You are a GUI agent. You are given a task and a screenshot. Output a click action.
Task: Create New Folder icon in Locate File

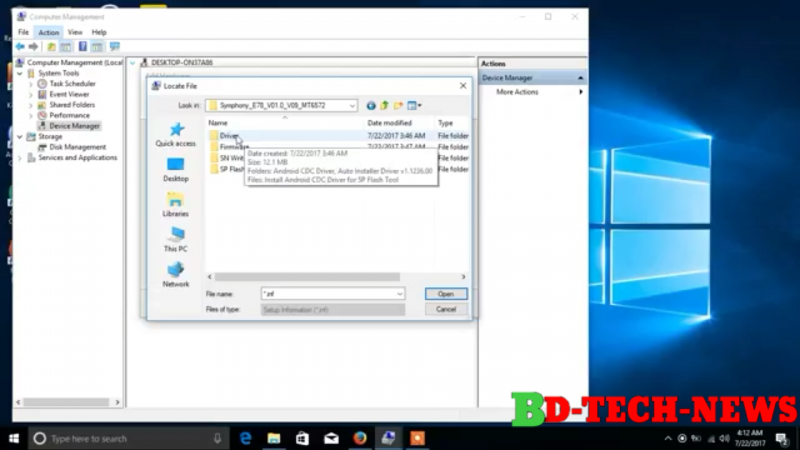(x=398, y=106)
